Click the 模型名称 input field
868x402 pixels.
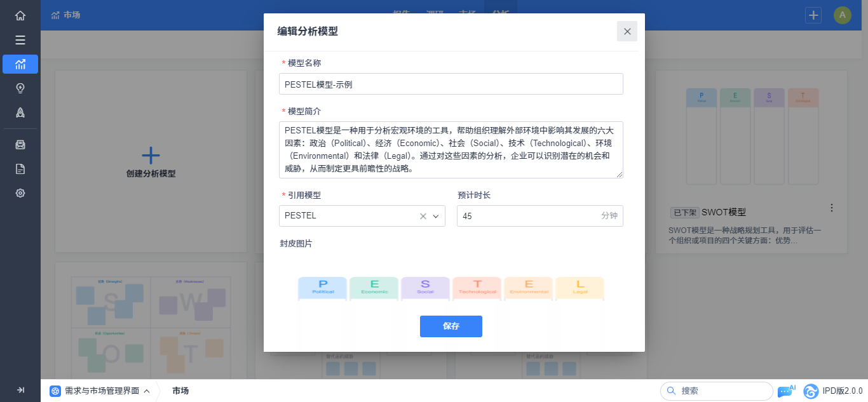451,84
